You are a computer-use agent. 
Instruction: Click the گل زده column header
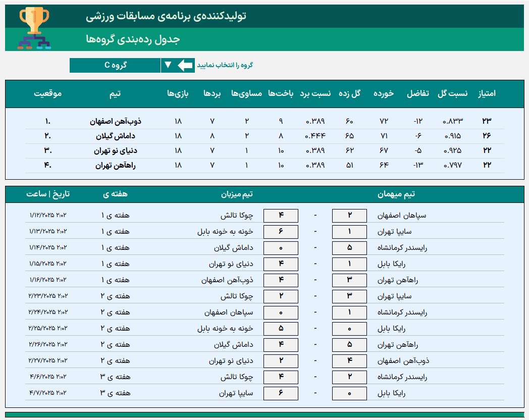coord(349,93)
